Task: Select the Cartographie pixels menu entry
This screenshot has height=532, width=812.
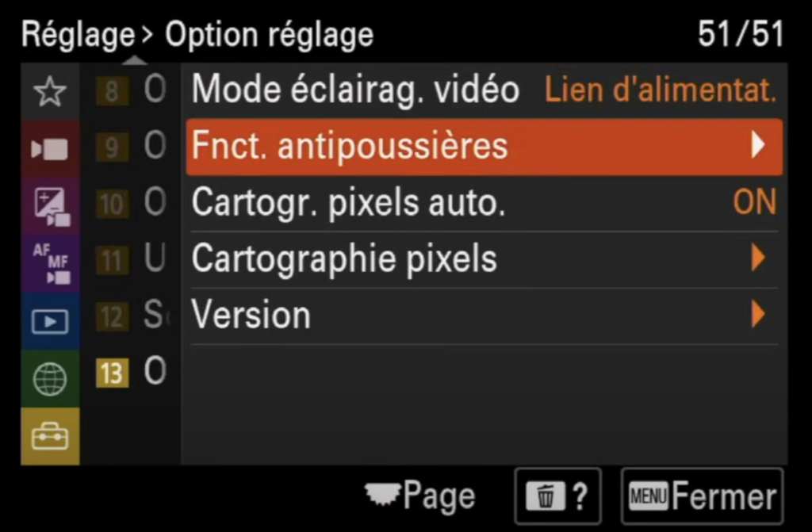Action: [344, 258]
